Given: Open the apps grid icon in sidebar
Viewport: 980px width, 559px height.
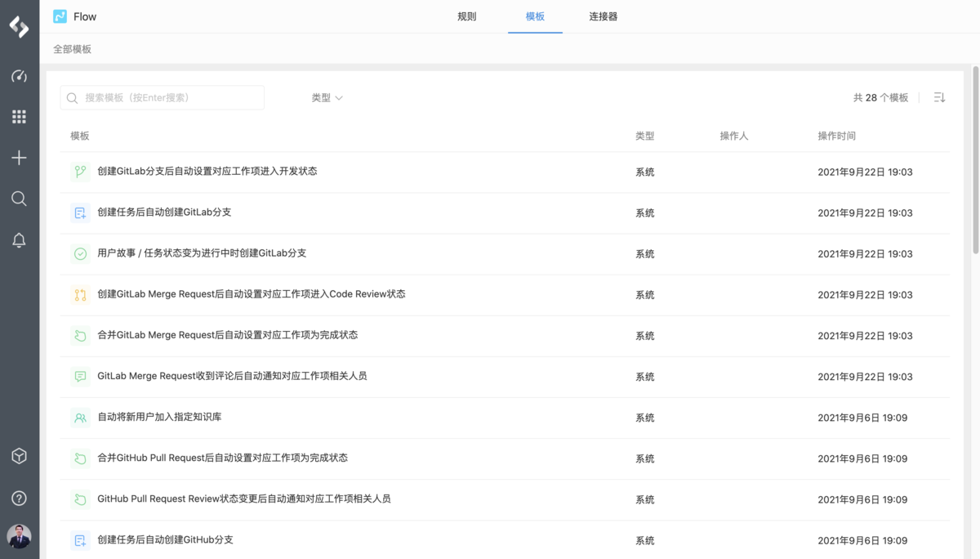Looking at the screenshot, I should pyautogui.click(x=19, y=117).
